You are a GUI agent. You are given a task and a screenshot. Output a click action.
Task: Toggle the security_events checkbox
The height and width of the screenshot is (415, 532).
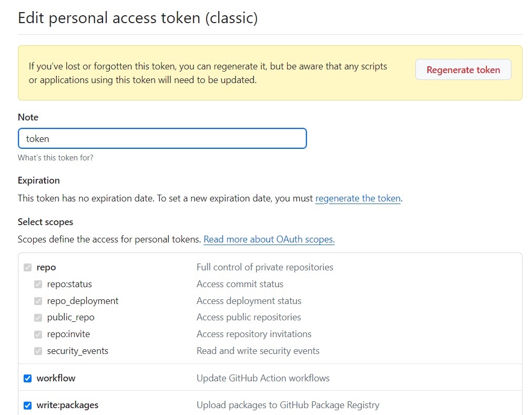pyautogui.click(x=38, y=351)
